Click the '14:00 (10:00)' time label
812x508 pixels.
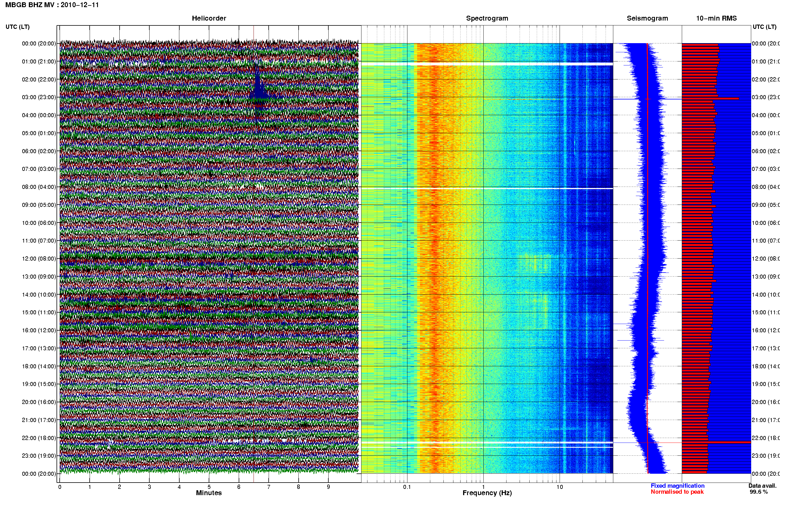[x=39, y=295]
